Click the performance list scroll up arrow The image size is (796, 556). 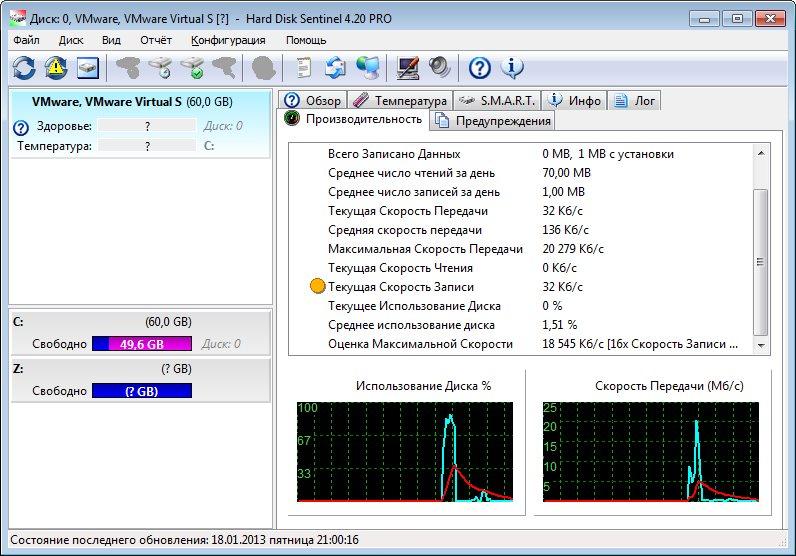point(760,153)
